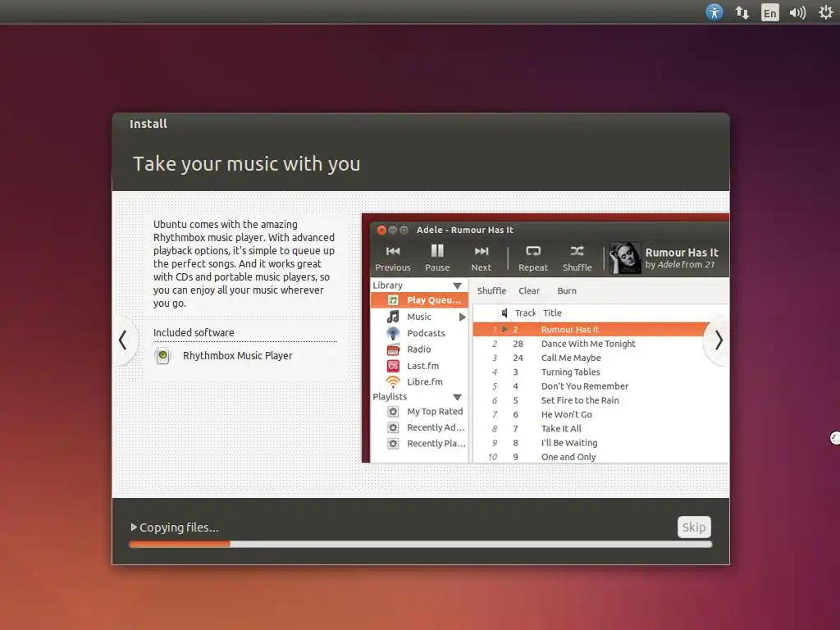Click the Take your music with you heading
Viewport: 840px width, 630px height.
pyautogui.click(x=246, y=164)
